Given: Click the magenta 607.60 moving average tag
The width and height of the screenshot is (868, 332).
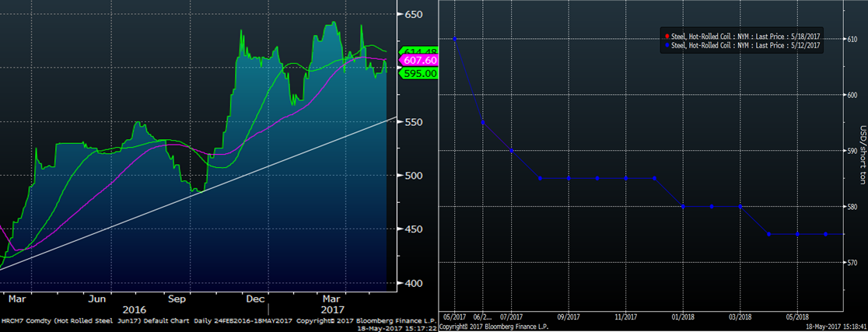Looking at the screenshot, I should (x=418, y=61).
